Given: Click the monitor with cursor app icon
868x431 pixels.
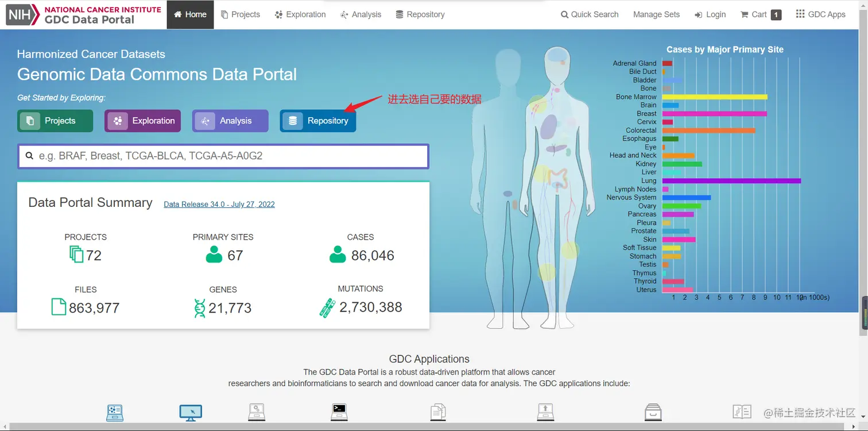Looking at the screenshot, I should [191, 413].
